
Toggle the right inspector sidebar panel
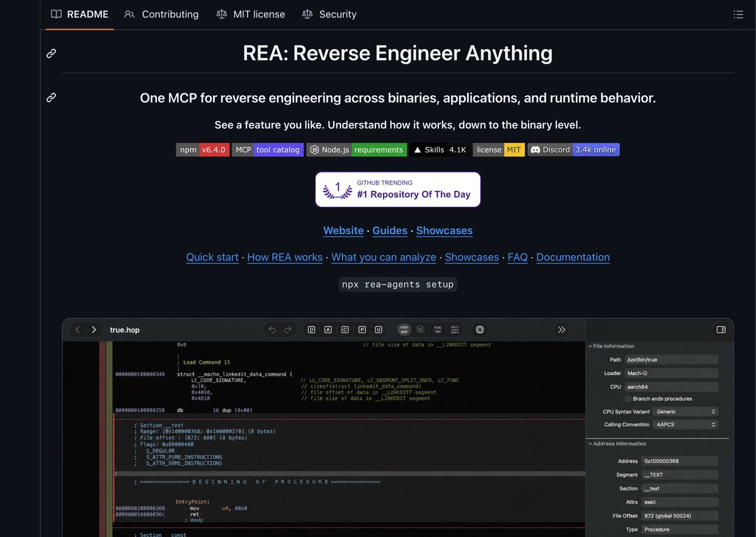(x=721, y=330)
